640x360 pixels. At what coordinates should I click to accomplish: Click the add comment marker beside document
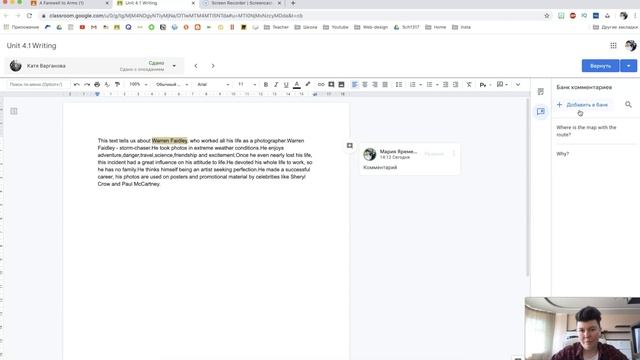click(x=350, y=145)
